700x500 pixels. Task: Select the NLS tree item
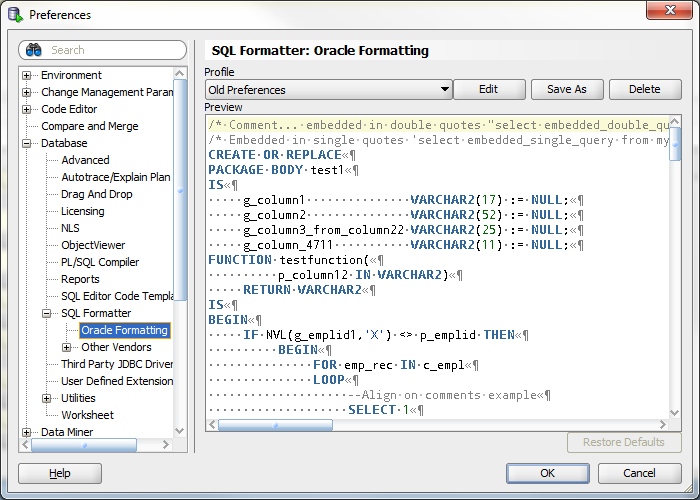pyautogui.click(x=70, y=228)
